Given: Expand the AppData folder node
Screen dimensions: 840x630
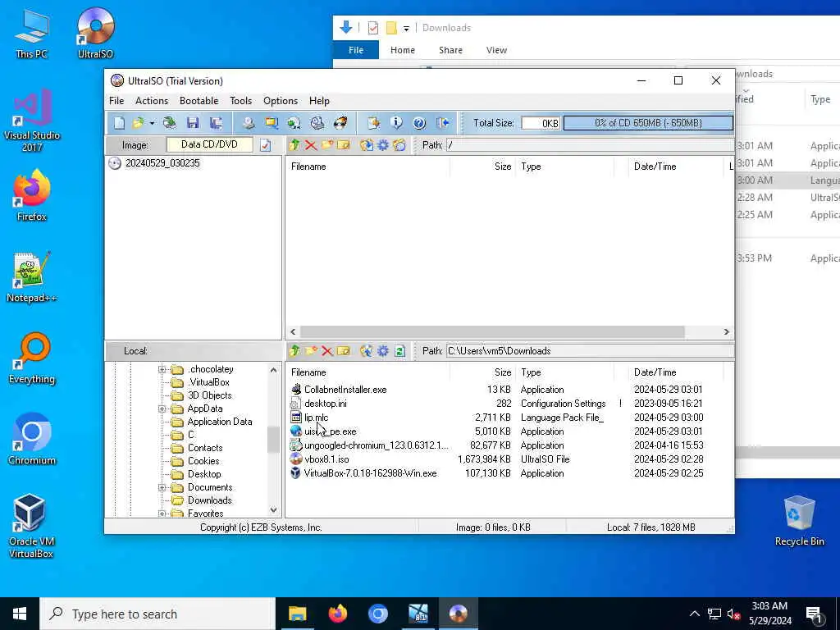Looking at the screenshot, I should coord(162,409).
